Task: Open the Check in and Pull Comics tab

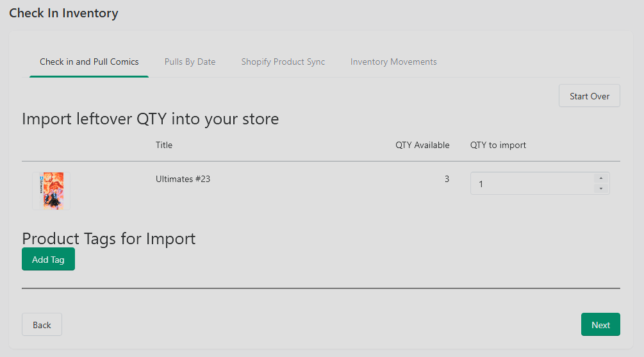Action: click(89, 62)
